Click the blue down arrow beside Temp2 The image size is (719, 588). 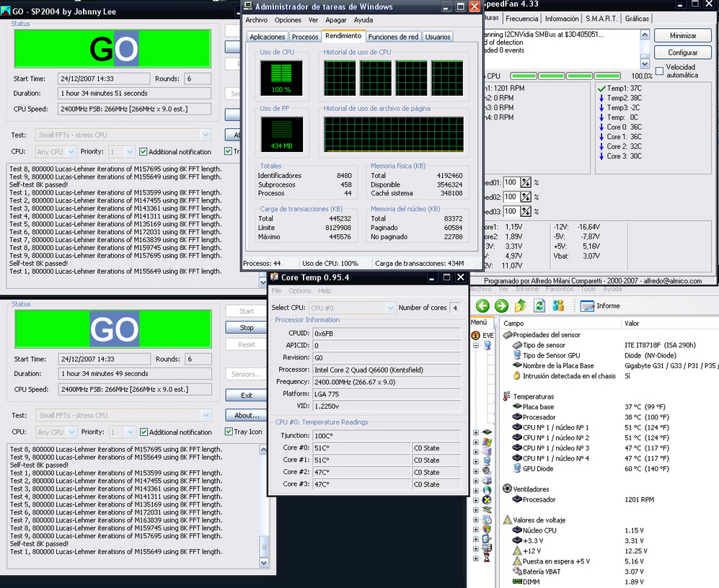(601, 97)
